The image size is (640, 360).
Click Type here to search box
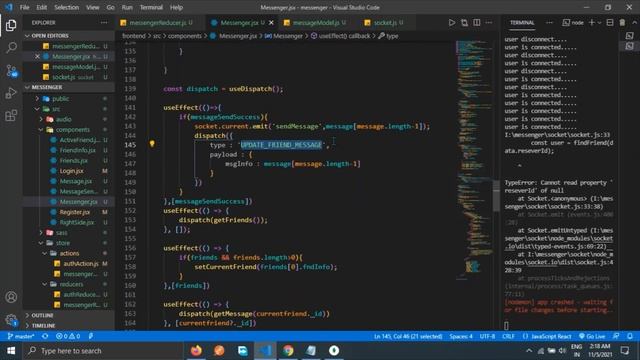coord(104,351)
